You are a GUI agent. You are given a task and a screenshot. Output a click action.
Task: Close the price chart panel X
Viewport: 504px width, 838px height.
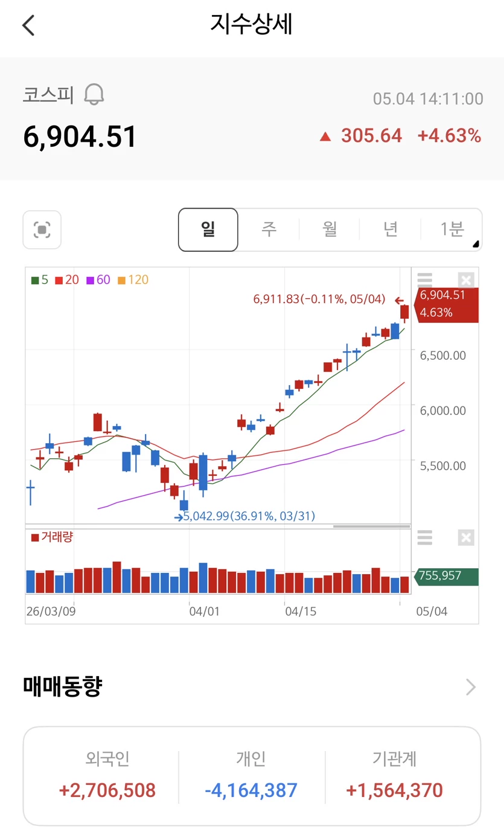point(466,280)
